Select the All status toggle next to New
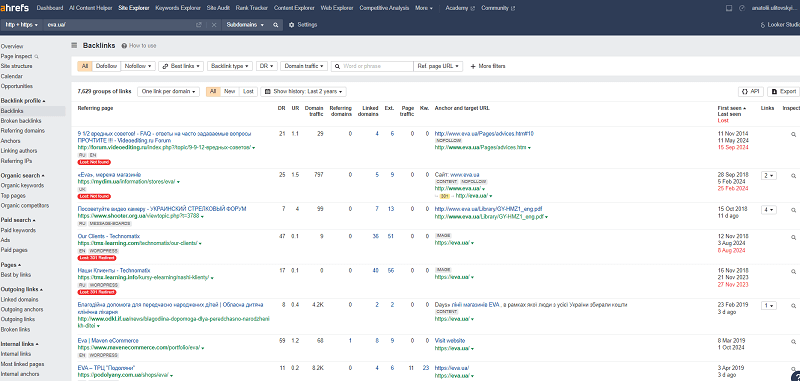This screenshot has height=381, width=800. pyautogui.click(x=213, y=91)
